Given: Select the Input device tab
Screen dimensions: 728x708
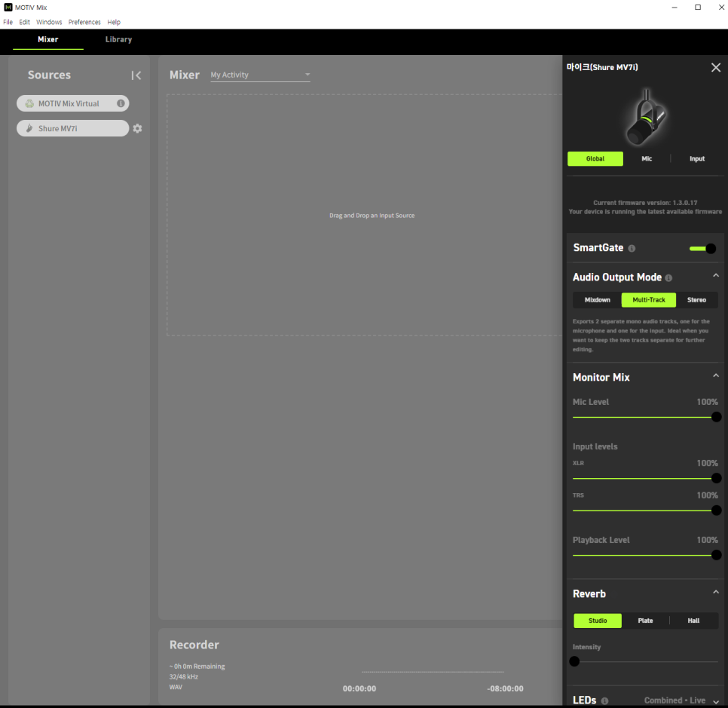Looking at the screenshot, I should click(x=697, y=159).
